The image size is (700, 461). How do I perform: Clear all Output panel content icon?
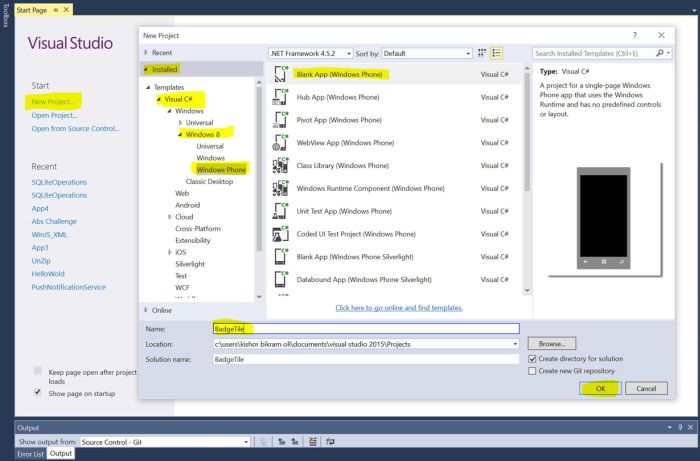[312, 441]
